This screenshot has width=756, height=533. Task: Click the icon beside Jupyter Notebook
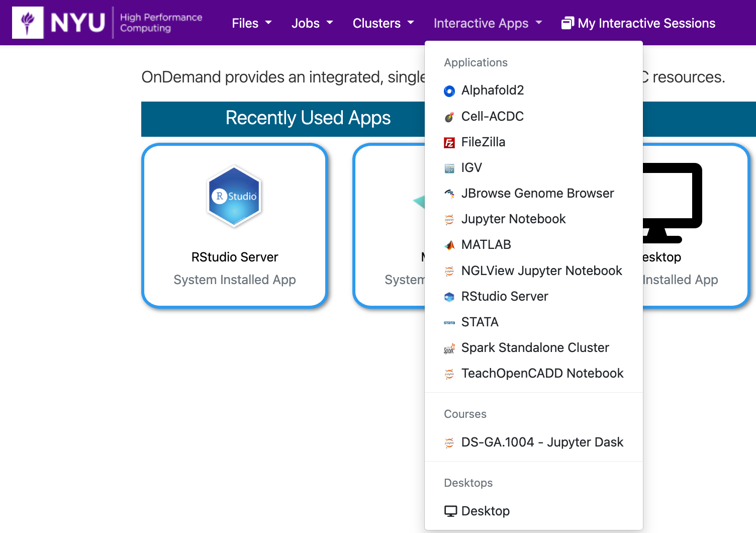449,219
